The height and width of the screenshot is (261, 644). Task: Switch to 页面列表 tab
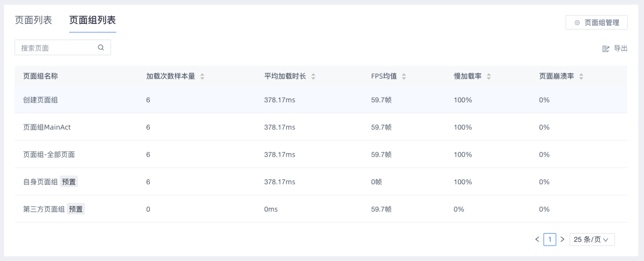point(33,20)
